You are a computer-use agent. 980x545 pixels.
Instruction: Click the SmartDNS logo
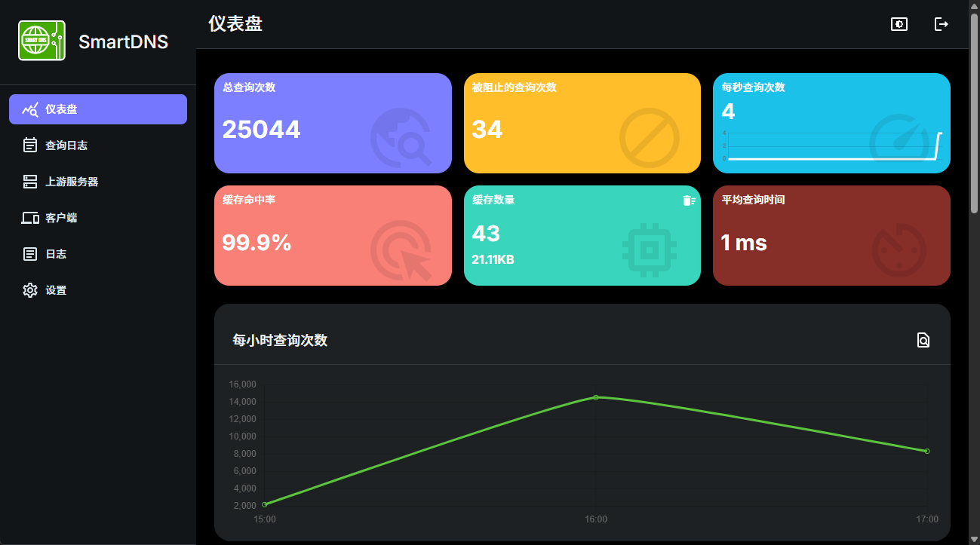pyautogui.click(x=41, y=40)
